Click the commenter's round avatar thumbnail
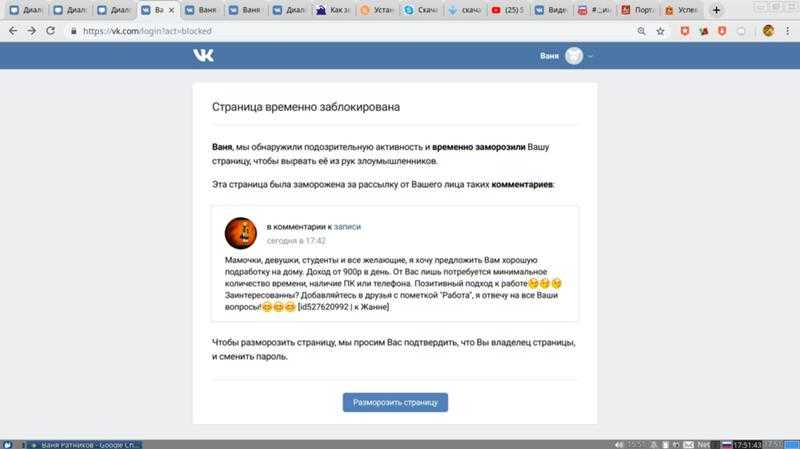800x449 pixels. (241, 233)
